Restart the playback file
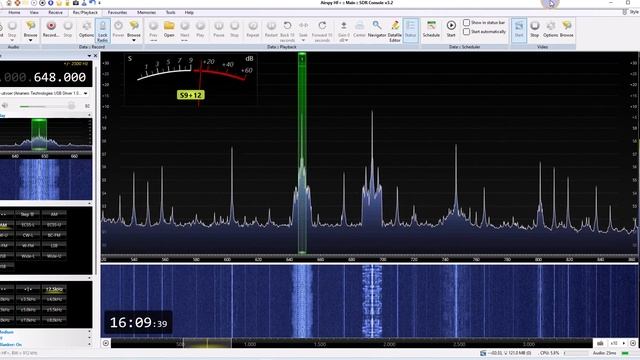 (x=271, y=29)
